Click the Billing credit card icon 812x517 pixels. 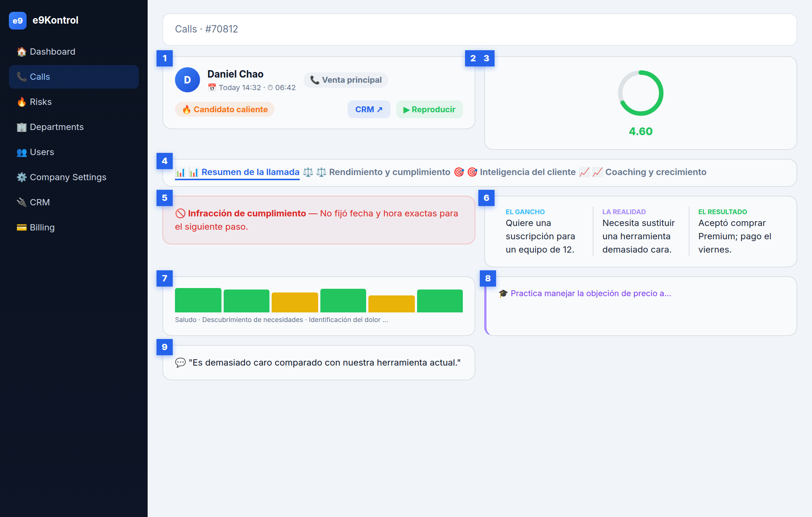22,227
